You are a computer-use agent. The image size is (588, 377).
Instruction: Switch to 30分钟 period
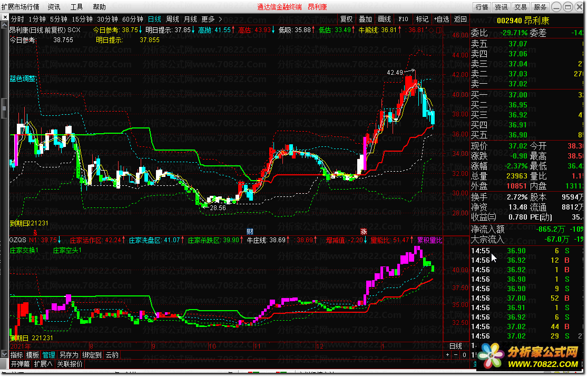107,19
